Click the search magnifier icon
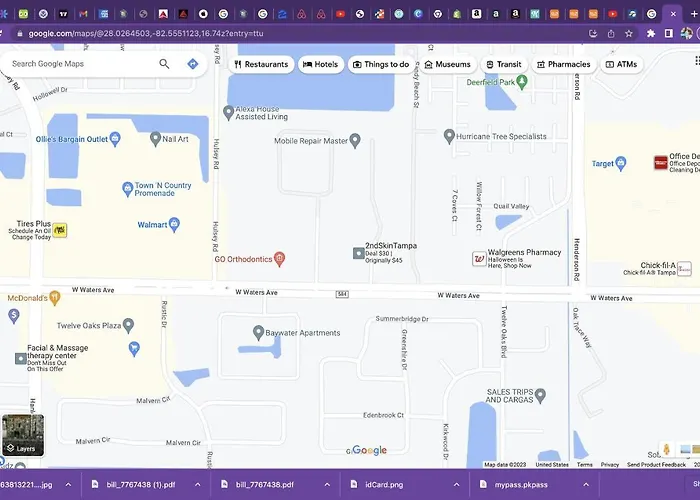 point(164,64)
